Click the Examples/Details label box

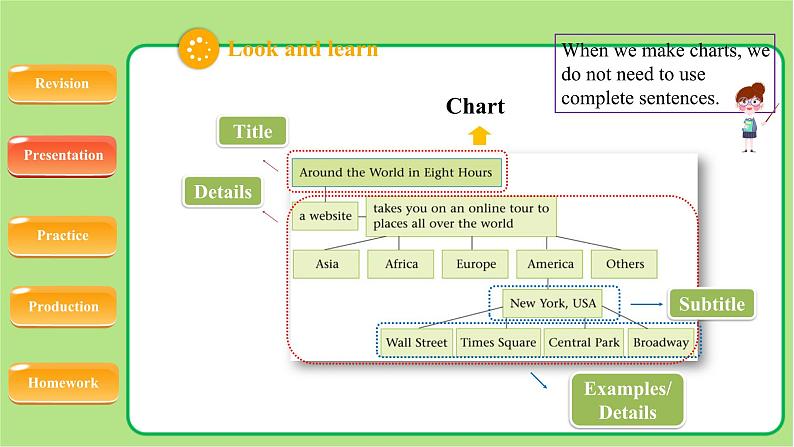[x=627, y=401]
